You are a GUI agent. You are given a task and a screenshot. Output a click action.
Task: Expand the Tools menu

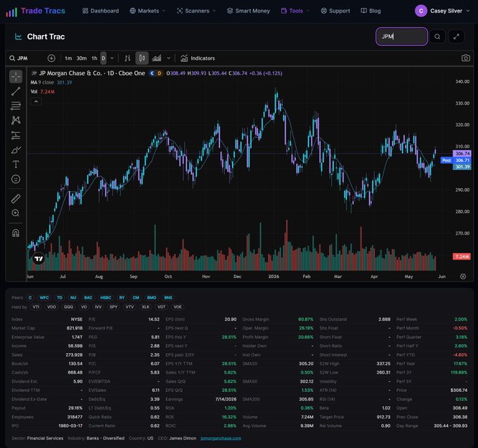[295, 11]
